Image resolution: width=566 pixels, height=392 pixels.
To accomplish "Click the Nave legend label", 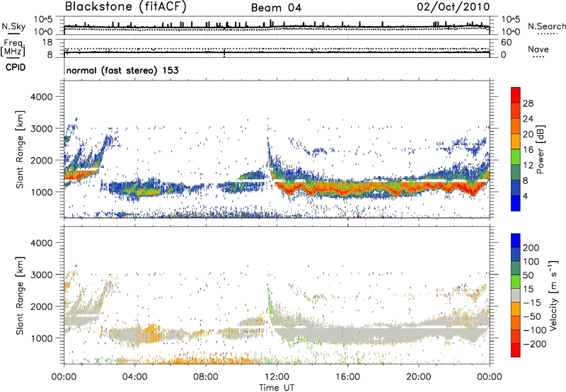I will (538, 49).
